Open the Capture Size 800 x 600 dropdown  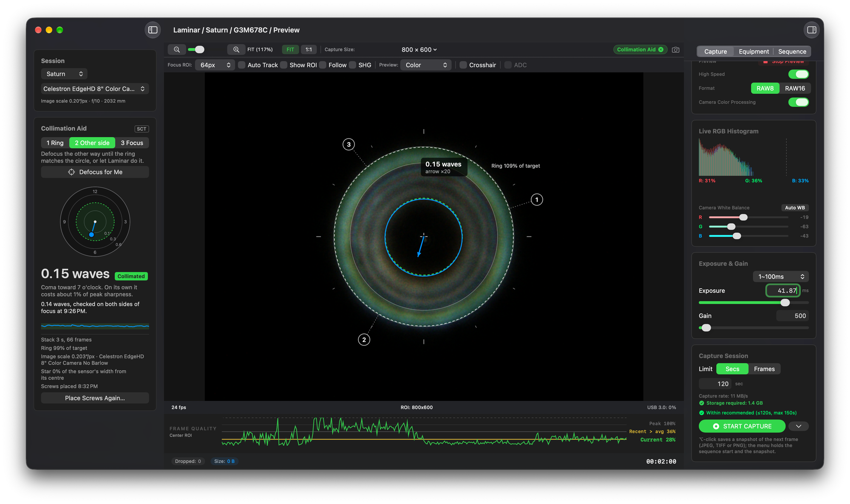click(419, 50)
